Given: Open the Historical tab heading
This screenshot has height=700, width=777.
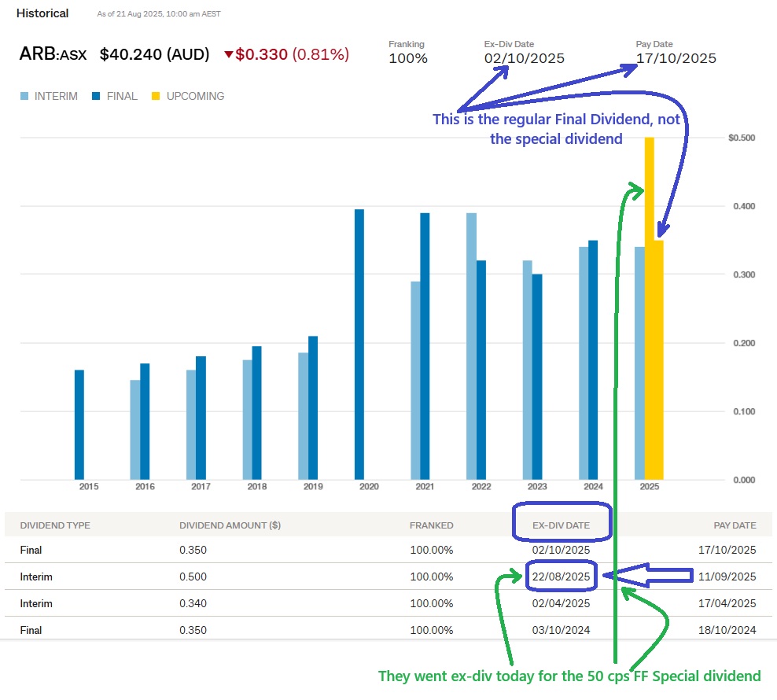Looking at the screenshot, I should pos(42,13).
